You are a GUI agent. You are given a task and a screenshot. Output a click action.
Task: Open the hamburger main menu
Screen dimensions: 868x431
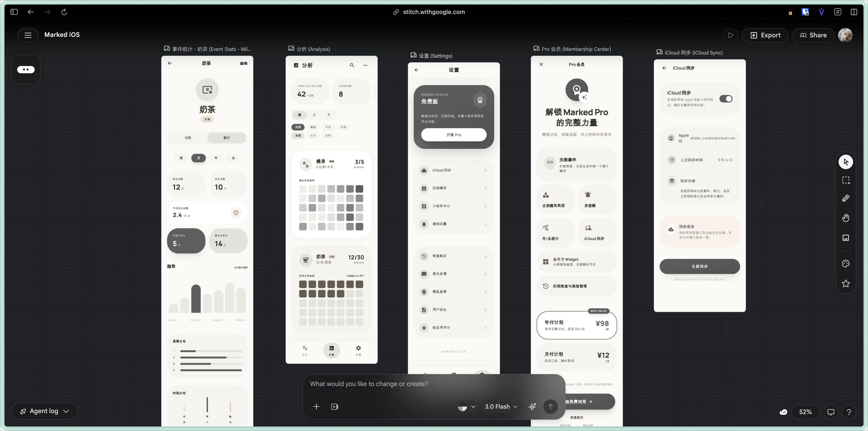[x=28, y=35]
